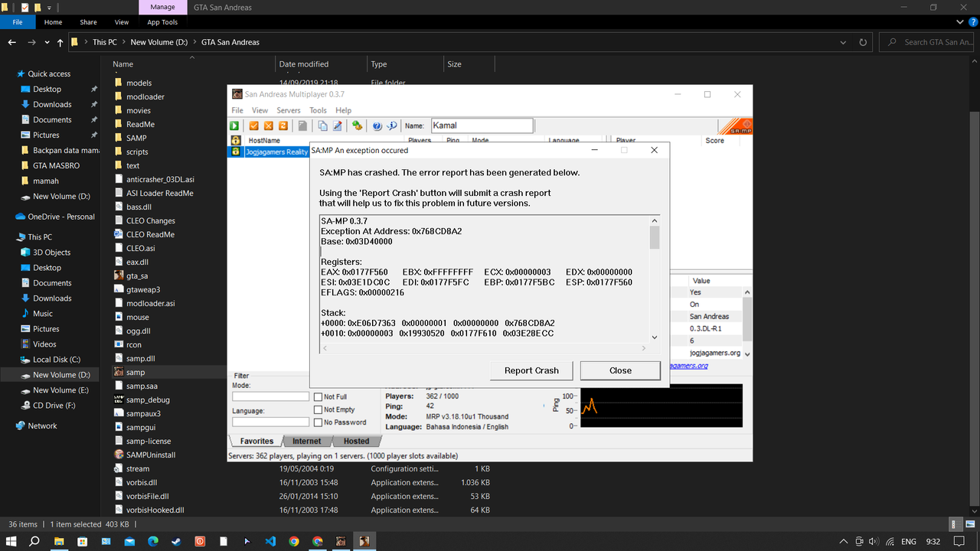
Task: Click the Explorer help question-mark icon
Action: pyautogui.click(x=973, y=23)
